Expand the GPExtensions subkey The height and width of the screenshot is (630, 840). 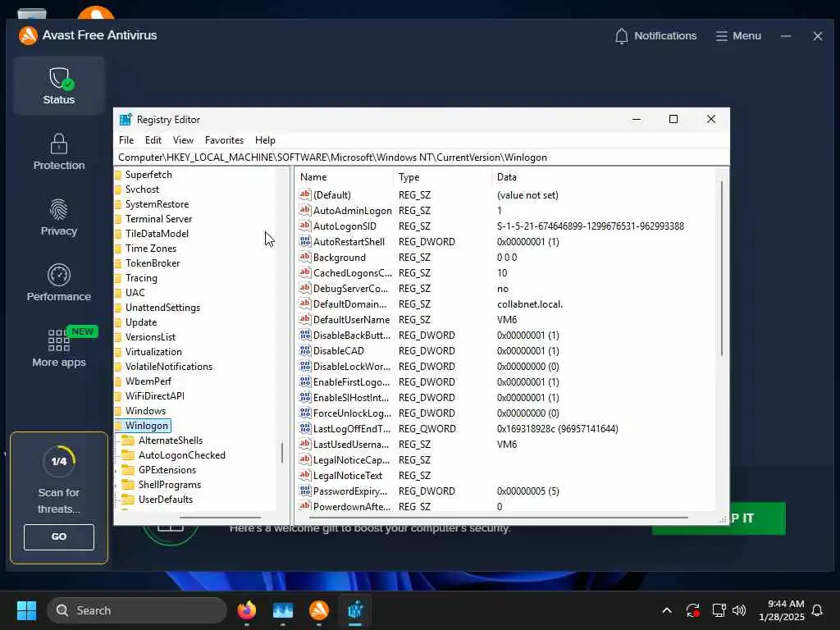pyautogui.click(x=116, y=470)
